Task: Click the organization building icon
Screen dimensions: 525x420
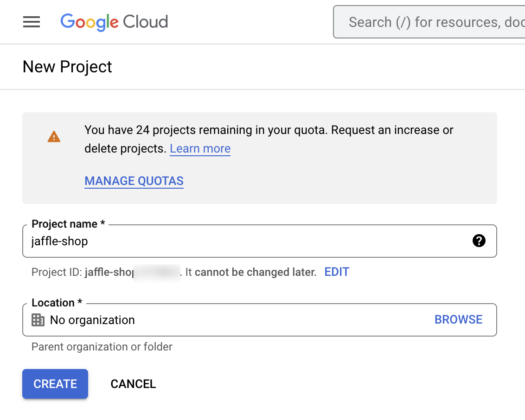Action: pos(38,320)
